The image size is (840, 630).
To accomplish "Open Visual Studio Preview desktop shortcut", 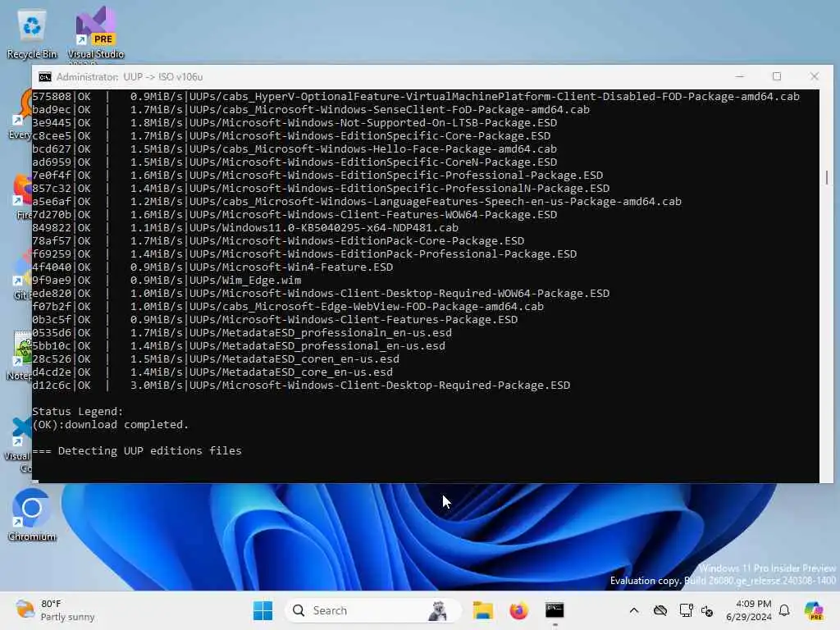I will pyautogui.click(x=95, y=34).
